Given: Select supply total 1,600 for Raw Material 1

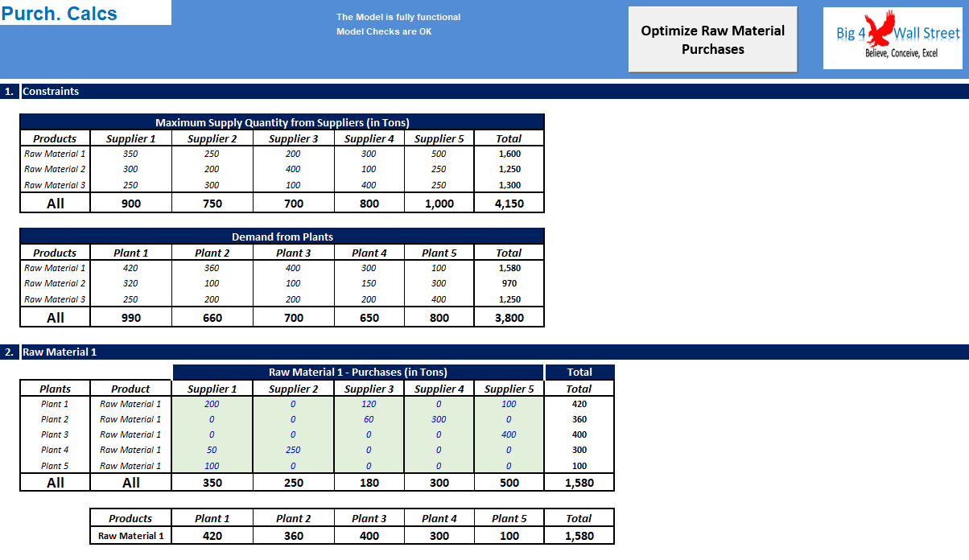Looking at the screenshot, I should (509, 154).
